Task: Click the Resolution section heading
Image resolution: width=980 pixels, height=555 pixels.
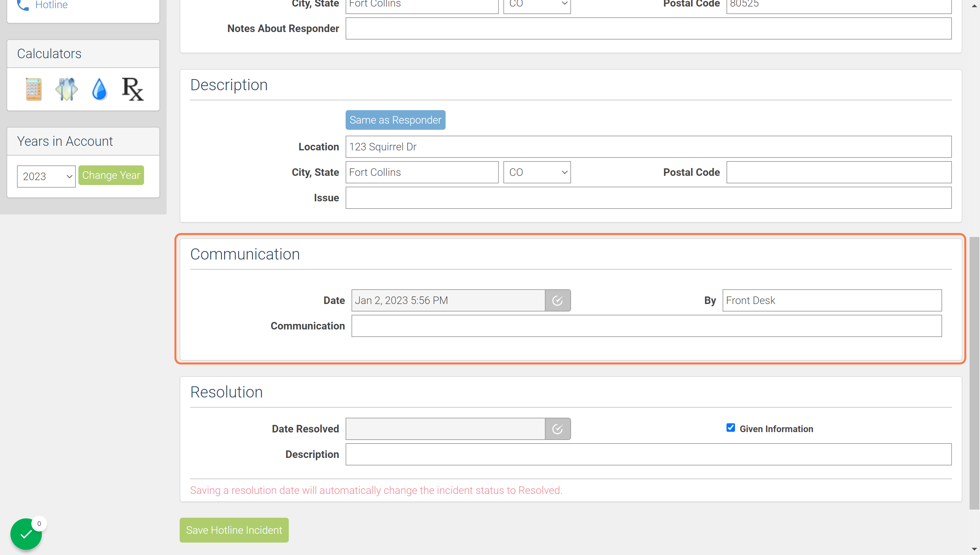Action: point(226,392)
